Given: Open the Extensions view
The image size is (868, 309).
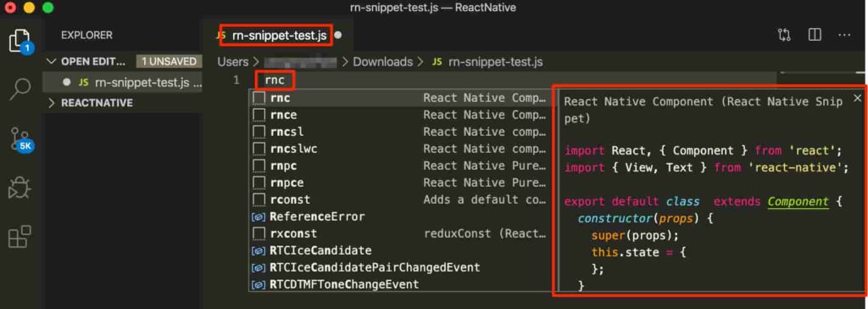Looking at the screenshot, I should (20, 237).
